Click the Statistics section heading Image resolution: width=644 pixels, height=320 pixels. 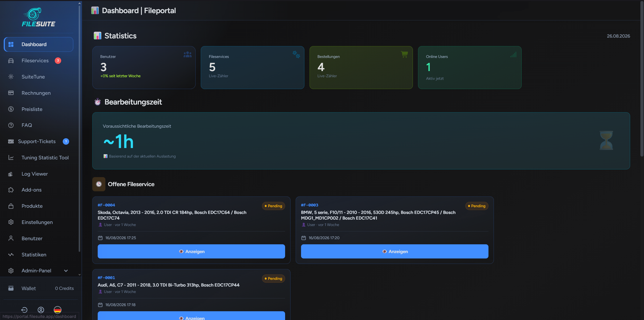pos(120,36)
